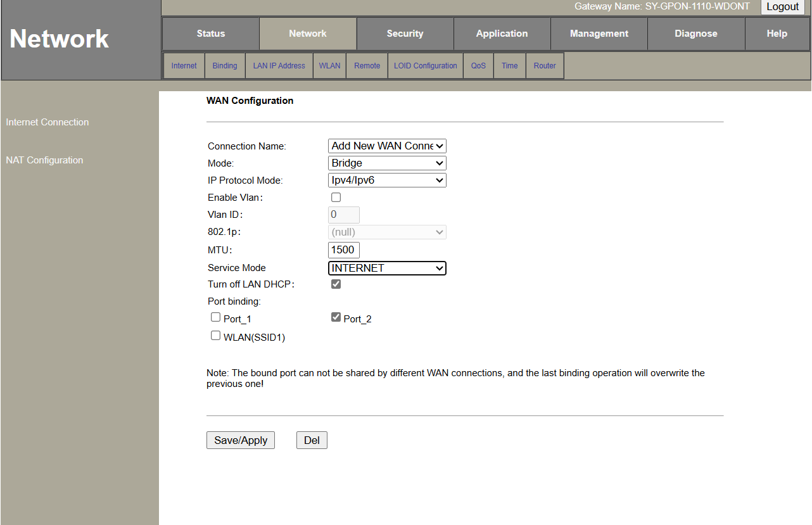Open the Service Mode dropdown

[387, 268]
